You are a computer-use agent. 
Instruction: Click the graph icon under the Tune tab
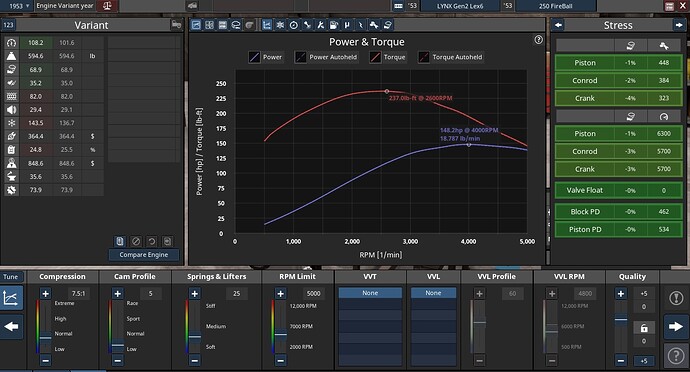pyautogui.click(x=11, y=298)
